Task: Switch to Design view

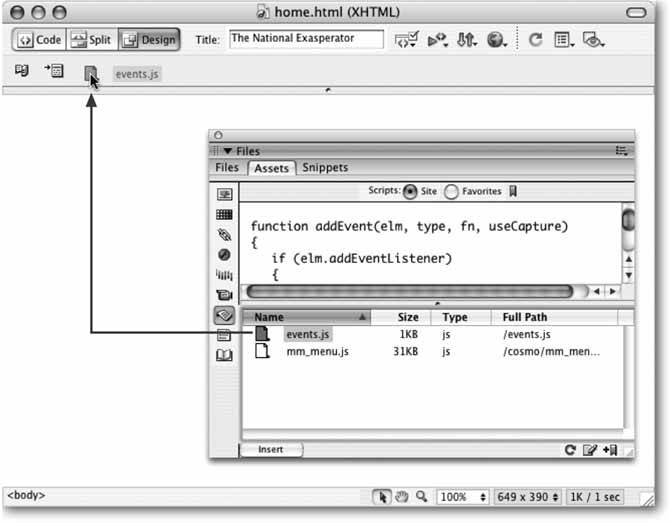Action: coord(149,40)
